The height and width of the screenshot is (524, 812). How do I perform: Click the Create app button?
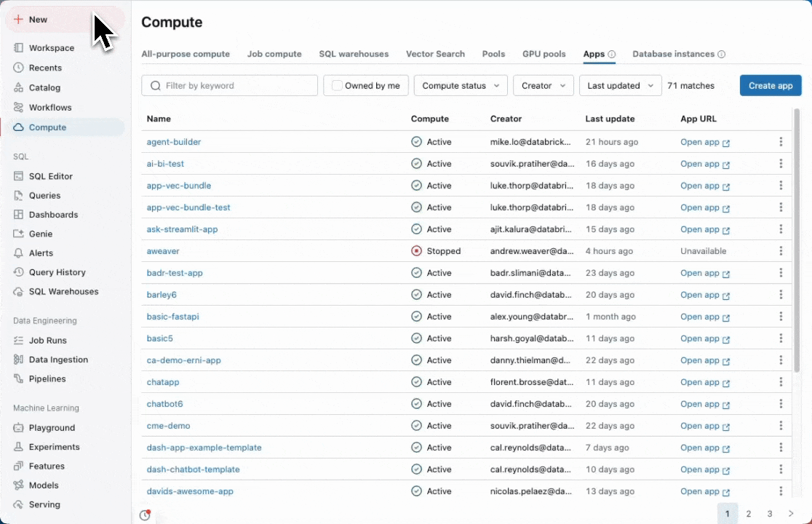771,85
